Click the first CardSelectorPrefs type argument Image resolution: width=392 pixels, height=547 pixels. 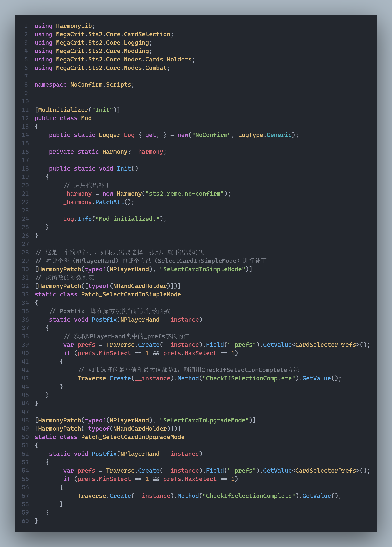point(326,345)
